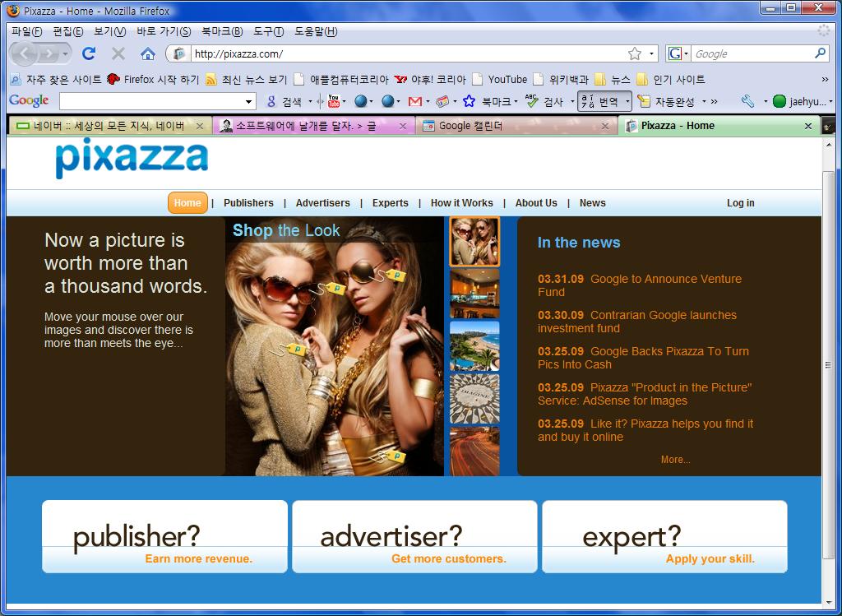Click the Google logo on the toolbar
The height and width of the screenshot is (616, 842).
point(29,100)
